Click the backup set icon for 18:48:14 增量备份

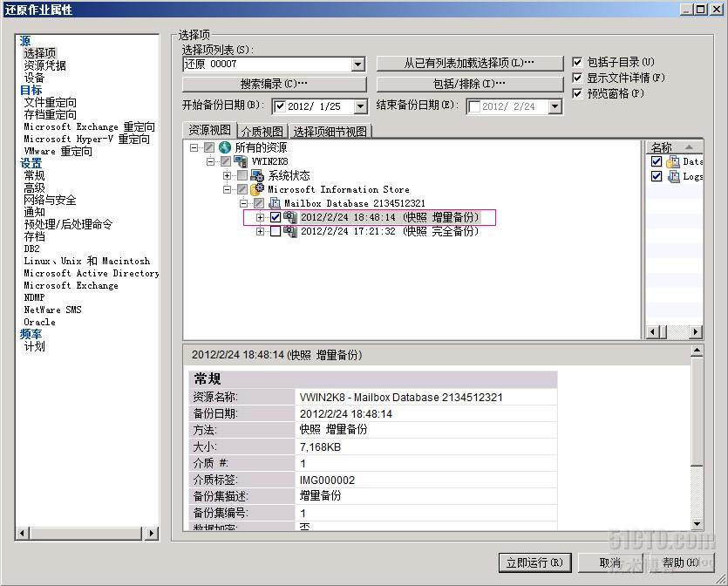click(290, 217)
